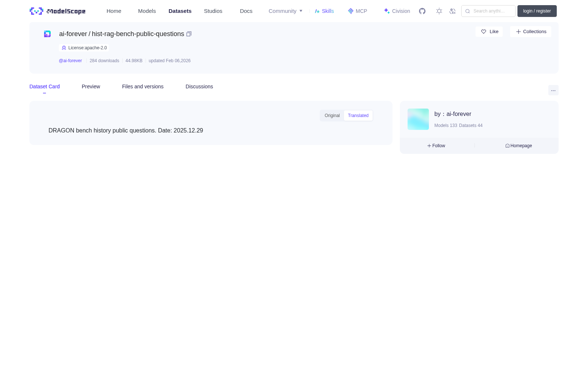Open Datasets in navigation

coord(180,11)
